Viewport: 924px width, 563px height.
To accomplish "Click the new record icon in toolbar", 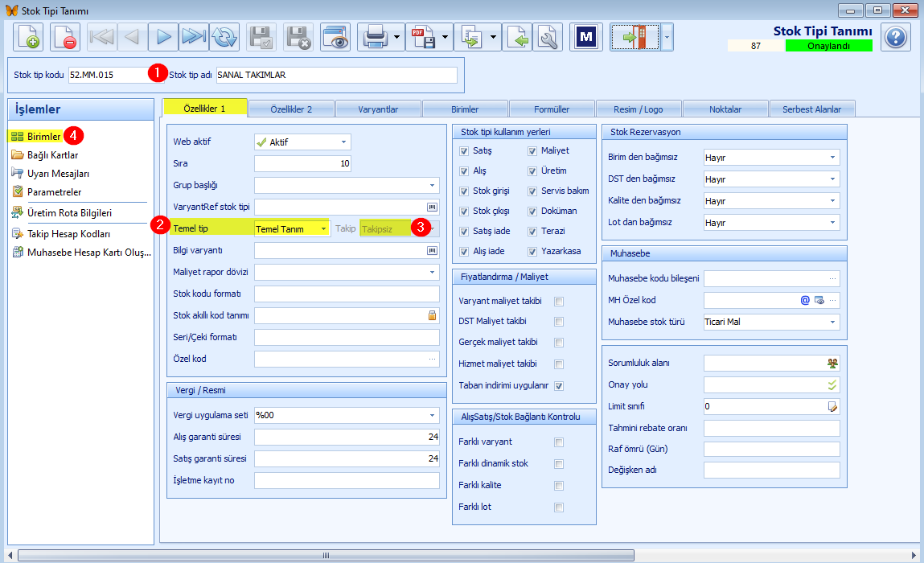I will tap(28, 37).
